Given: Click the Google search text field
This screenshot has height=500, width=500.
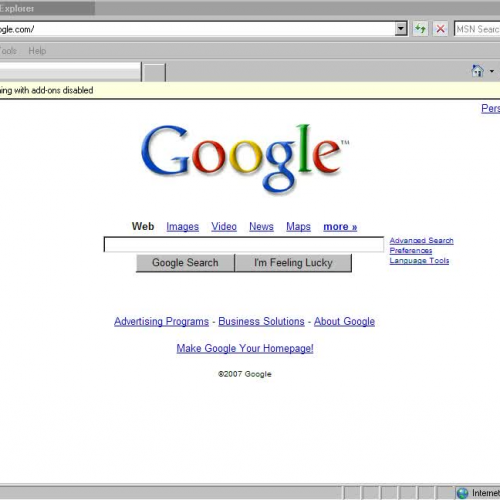Looking at the screenshot, I should point(244,244).
